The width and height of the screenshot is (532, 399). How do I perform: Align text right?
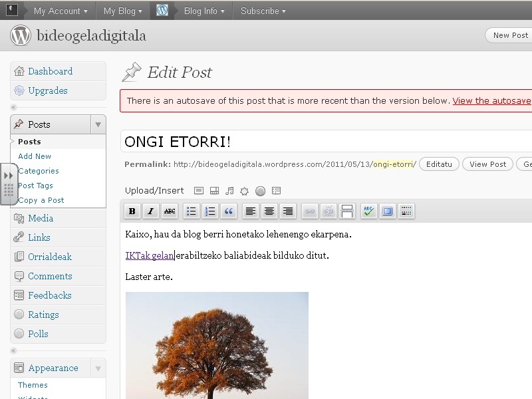point(288,211)
